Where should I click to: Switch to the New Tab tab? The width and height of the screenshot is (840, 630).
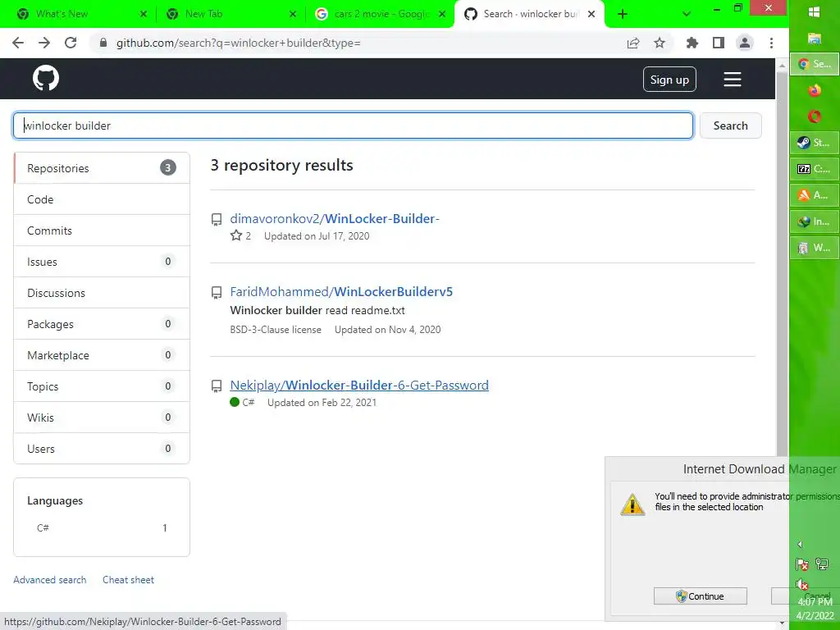tap(231, 14)
